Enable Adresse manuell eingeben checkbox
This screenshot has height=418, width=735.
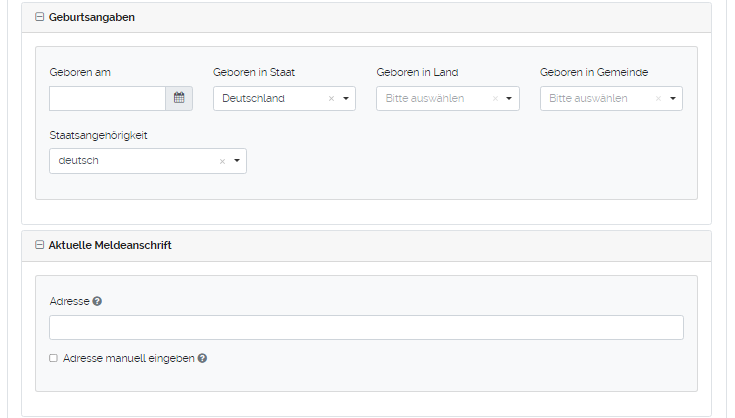pos(54,358)
